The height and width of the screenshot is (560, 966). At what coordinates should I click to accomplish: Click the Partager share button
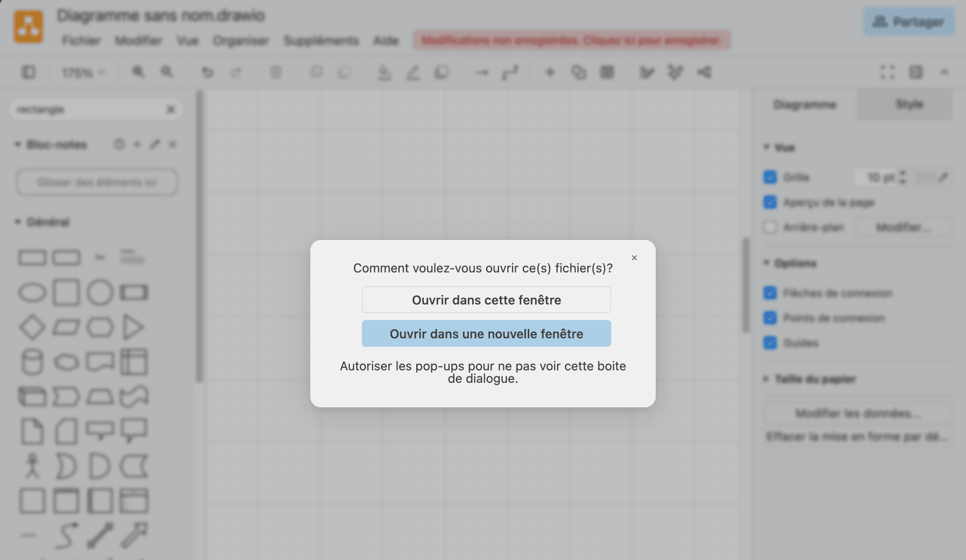(x=909, y=21)
